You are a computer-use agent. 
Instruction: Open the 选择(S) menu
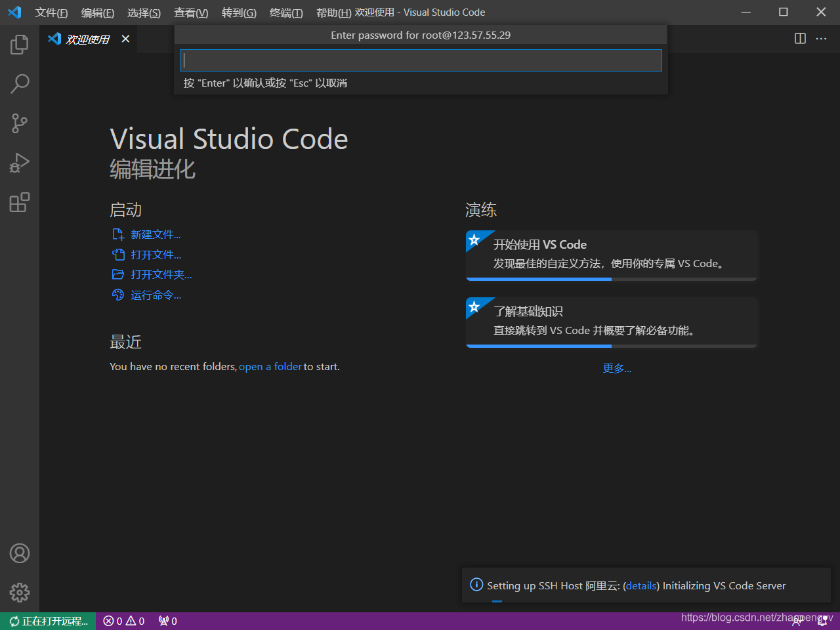point(144,12)
